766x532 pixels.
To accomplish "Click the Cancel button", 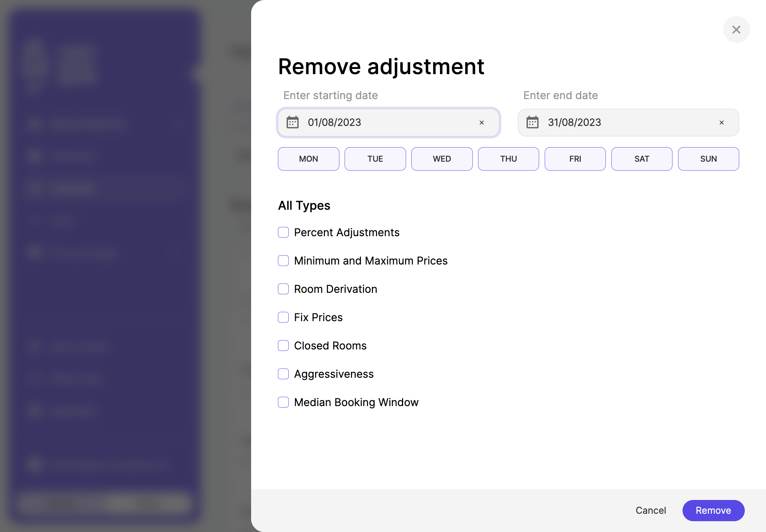I will tap(651, 510).
